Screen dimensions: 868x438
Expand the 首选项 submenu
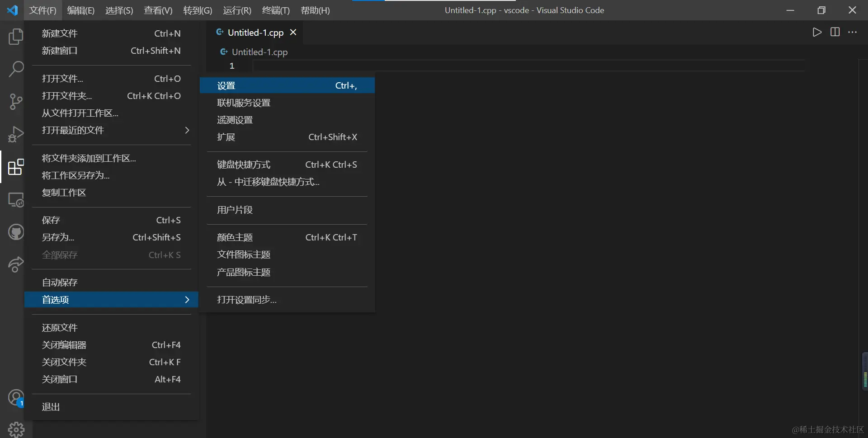coord(112,300)
